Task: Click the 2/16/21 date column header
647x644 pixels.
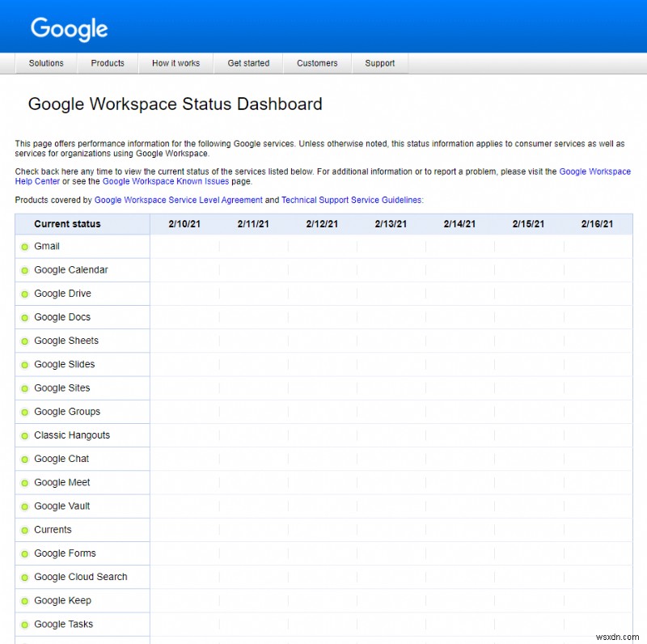Action: tap(597, 224)
